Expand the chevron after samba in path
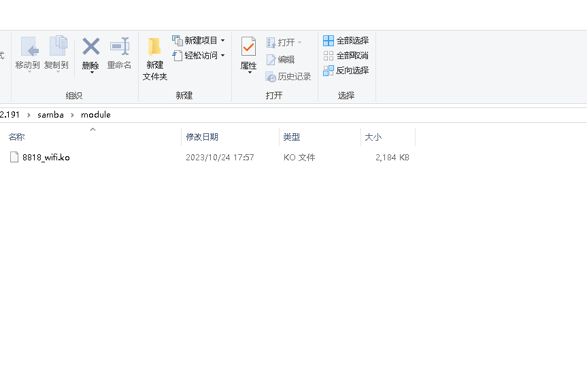This screenshot has width=587, height=392. (72, 115)
